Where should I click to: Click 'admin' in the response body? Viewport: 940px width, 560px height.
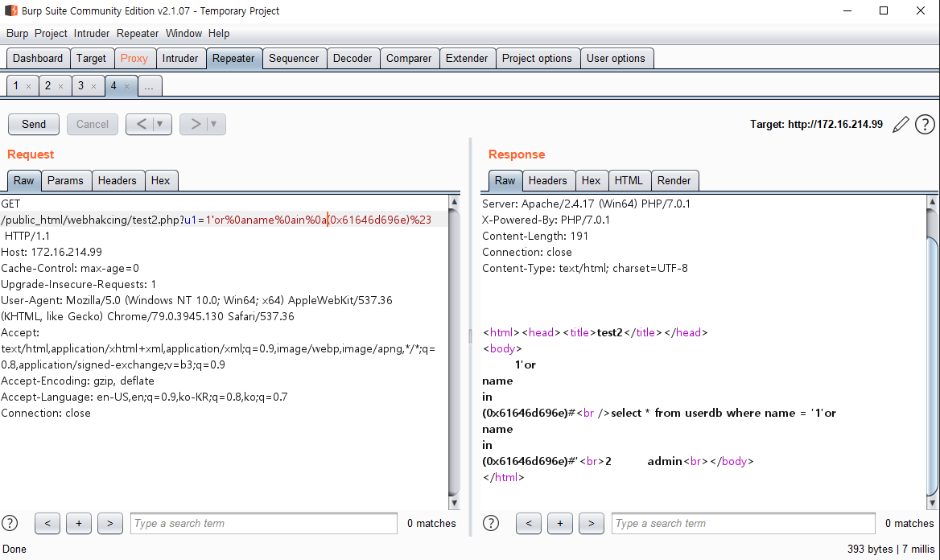coord(665,461)
